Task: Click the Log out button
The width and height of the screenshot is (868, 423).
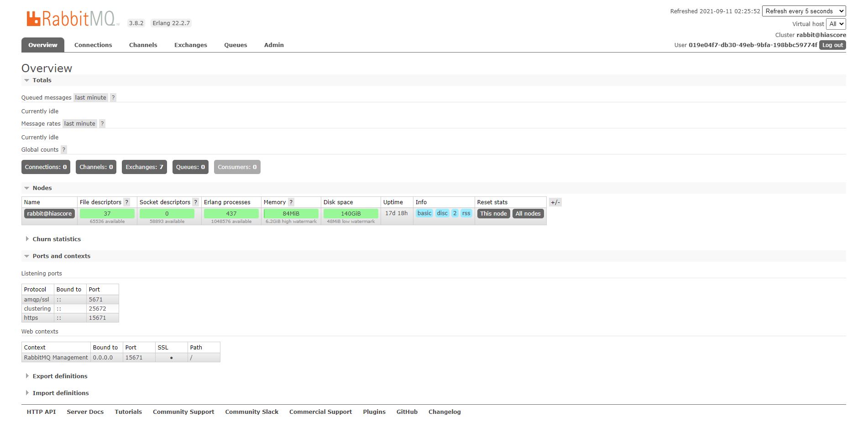Action: tap(832, 45)
